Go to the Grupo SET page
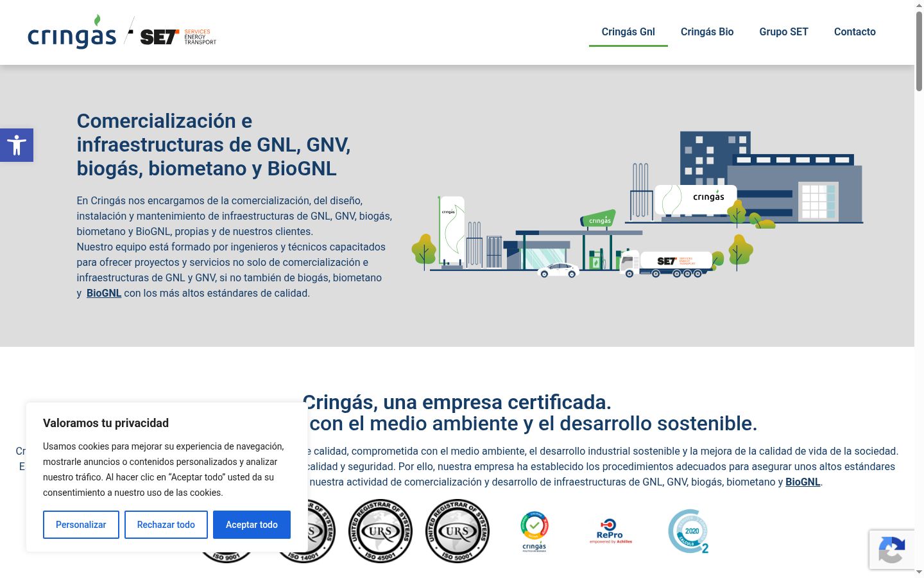 click(x=784, y=32)
